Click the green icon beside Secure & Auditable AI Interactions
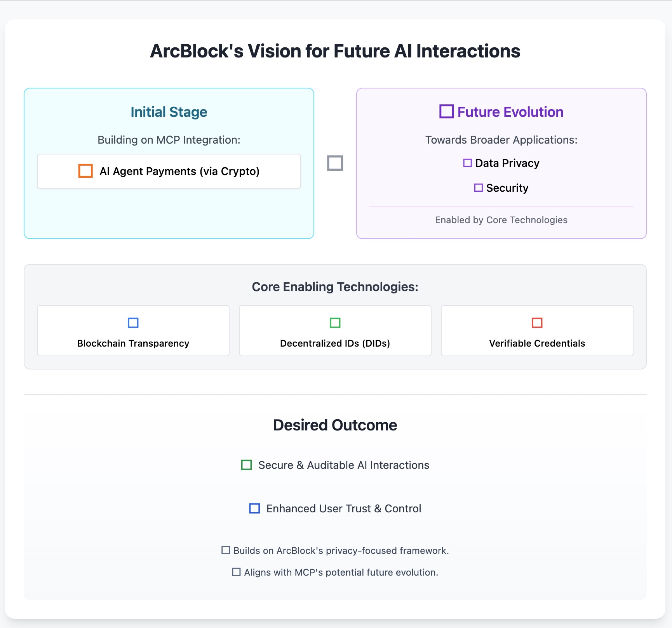 click(246, 465)
